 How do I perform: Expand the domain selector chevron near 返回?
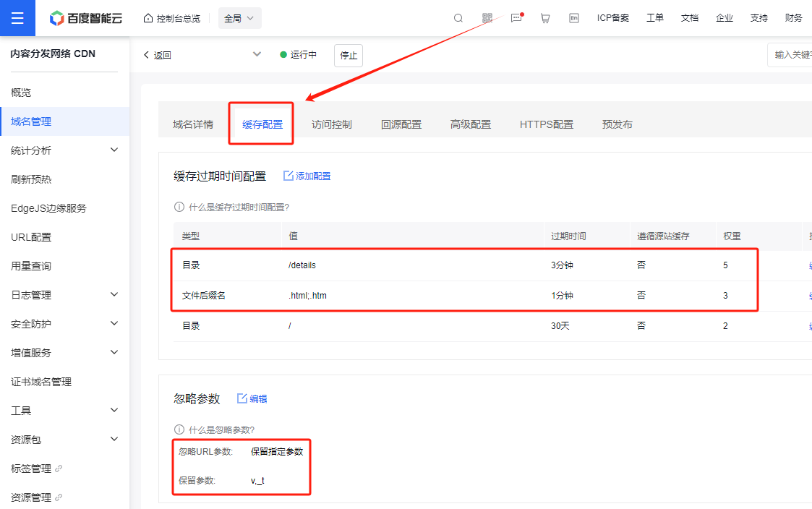point(257,54)
